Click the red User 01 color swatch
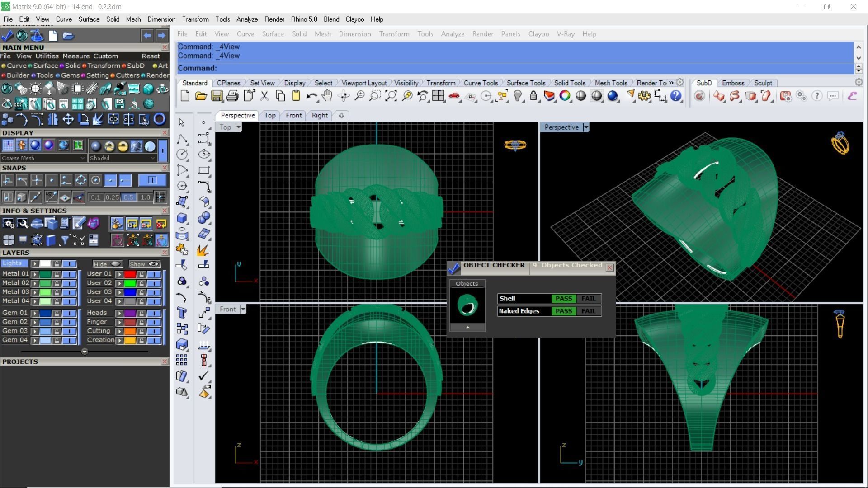Screen dimensions: 868x488 (130, 274)
